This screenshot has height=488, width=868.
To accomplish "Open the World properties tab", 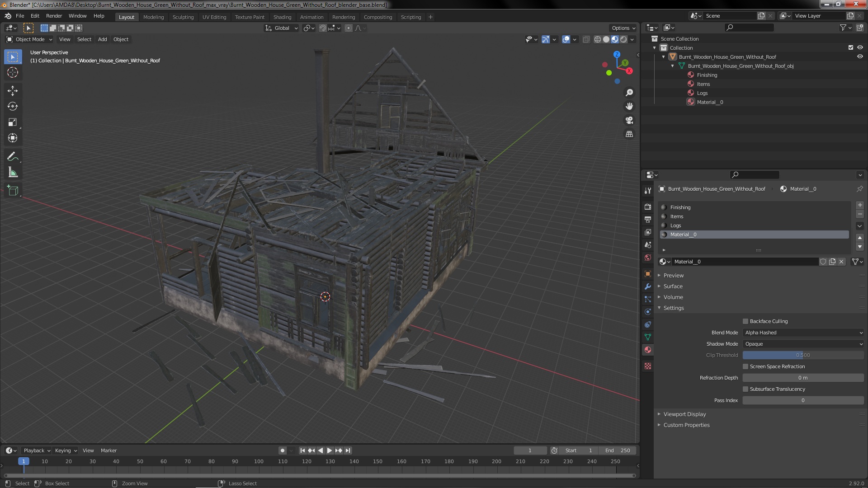I will [x=648, y=258].
